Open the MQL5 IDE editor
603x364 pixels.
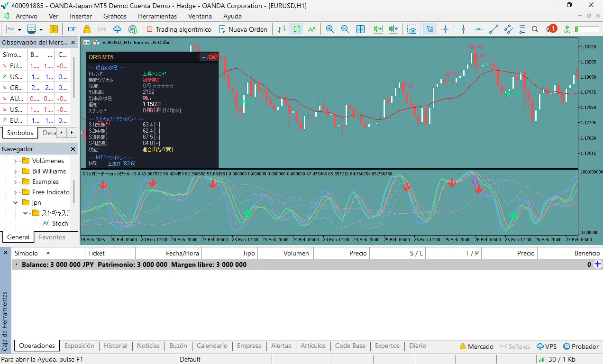click(x=72, y=29)
